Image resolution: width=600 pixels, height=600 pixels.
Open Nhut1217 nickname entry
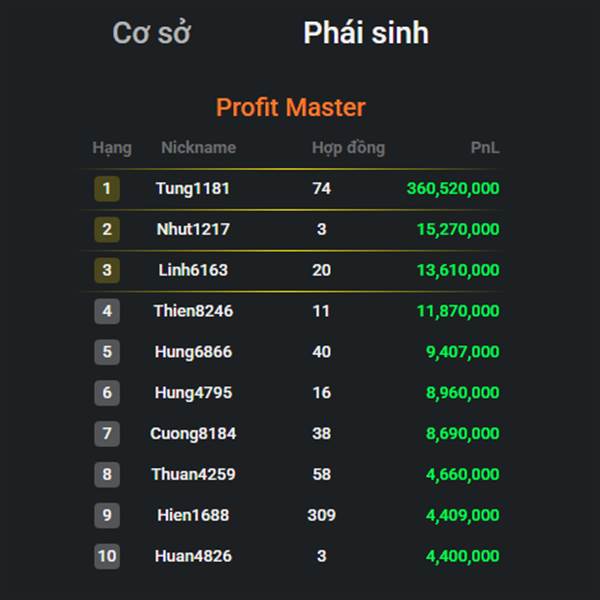193,229
